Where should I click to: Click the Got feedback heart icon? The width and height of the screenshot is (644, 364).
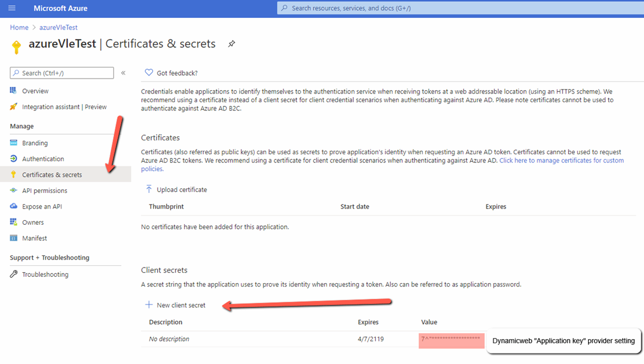(x=149, y=73)
